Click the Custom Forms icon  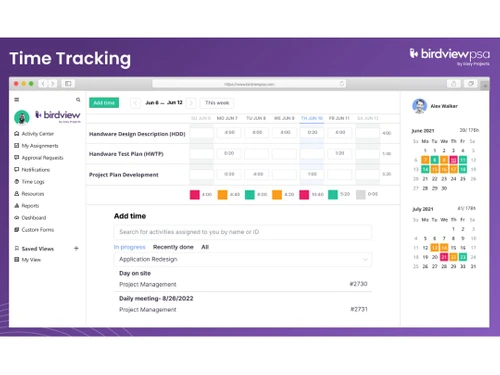coord(17,229)
